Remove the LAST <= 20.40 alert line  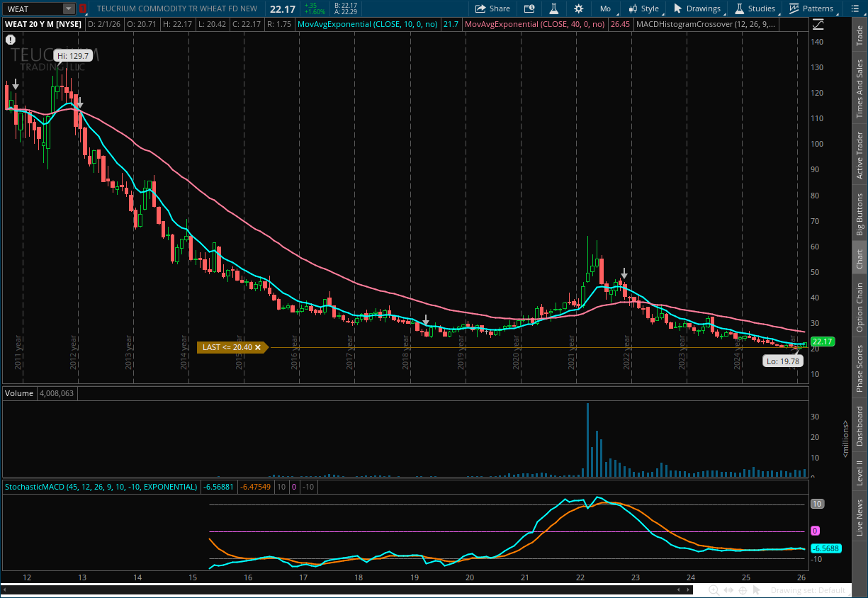click(258, 347)
